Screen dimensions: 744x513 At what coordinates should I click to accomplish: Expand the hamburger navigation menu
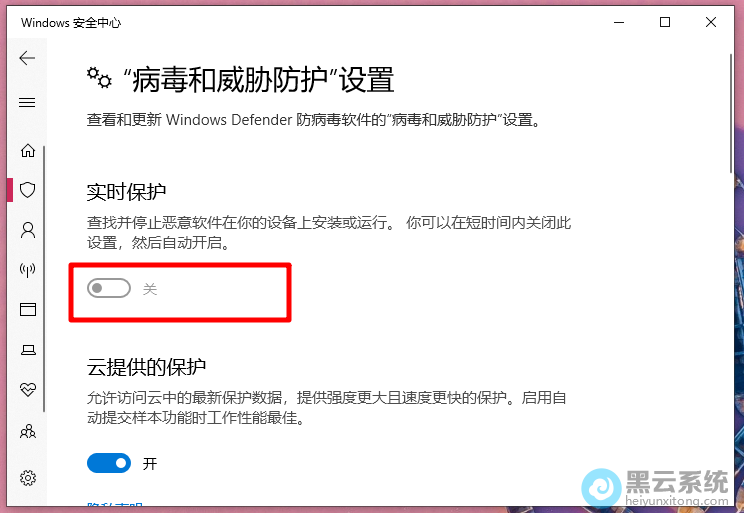click(x=27, y=102)
